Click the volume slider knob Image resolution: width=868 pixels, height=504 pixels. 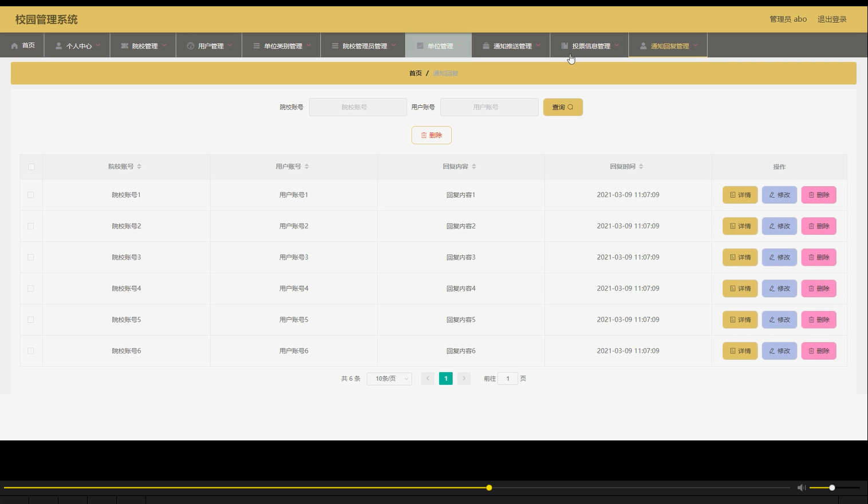click(832, 487)
